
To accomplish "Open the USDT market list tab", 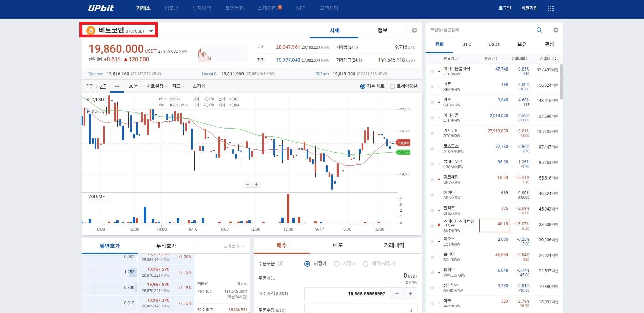I will click(x=494, y=45).
